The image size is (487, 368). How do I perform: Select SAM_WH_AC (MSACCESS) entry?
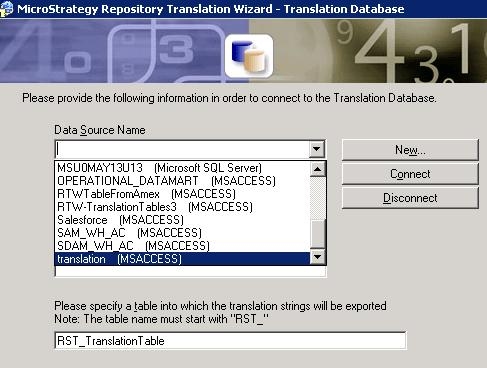182,233
